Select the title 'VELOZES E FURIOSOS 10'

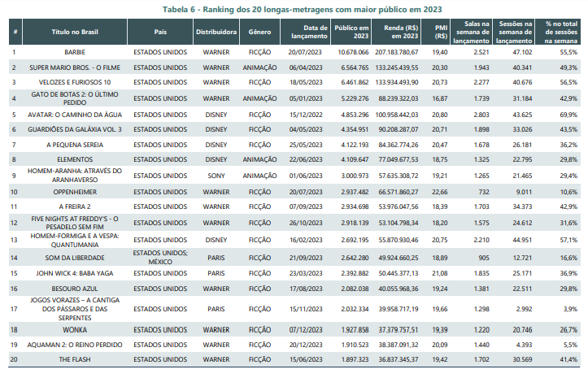(75, 82)
